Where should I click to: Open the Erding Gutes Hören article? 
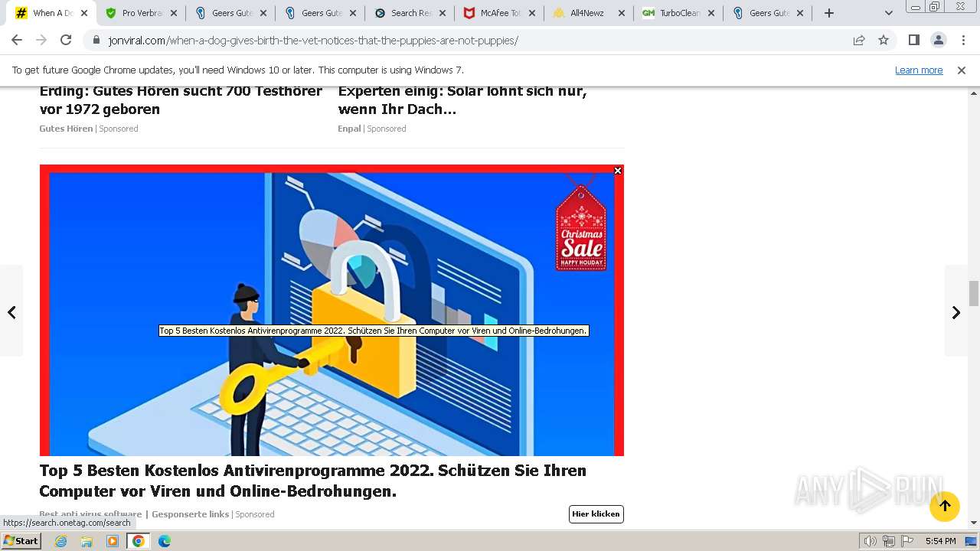point(181,99)
